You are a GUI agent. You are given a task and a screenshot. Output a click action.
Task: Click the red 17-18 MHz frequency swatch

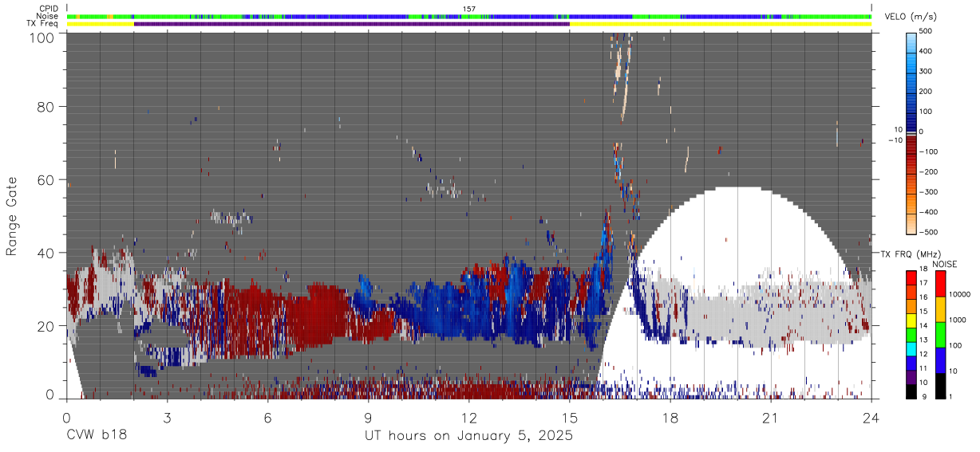(x=911, y=278)
